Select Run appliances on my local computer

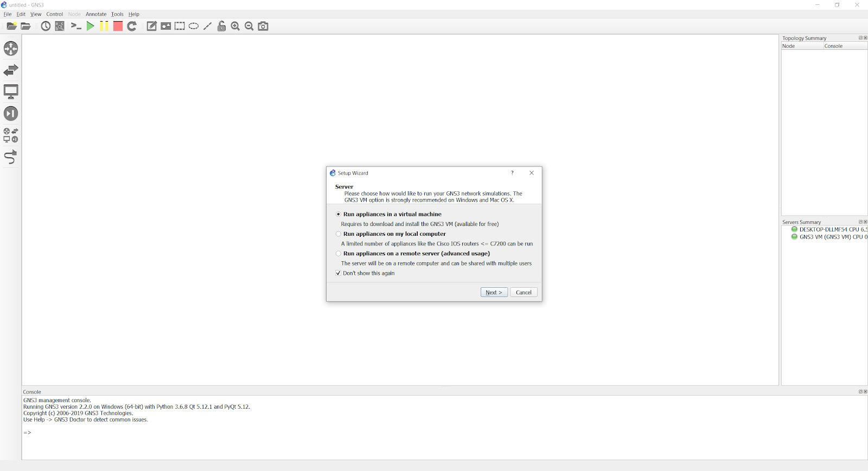[391, 234]
